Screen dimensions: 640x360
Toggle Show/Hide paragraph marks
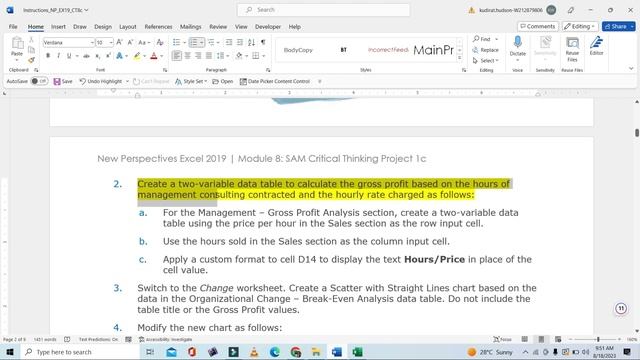pyautogui.click(x=263, y=42)
